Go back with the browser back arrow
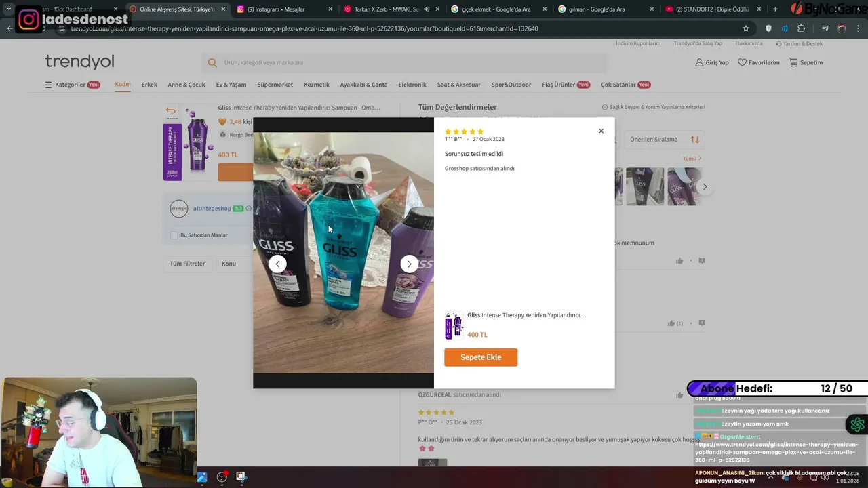868x488 pixels. click(9, 28)
